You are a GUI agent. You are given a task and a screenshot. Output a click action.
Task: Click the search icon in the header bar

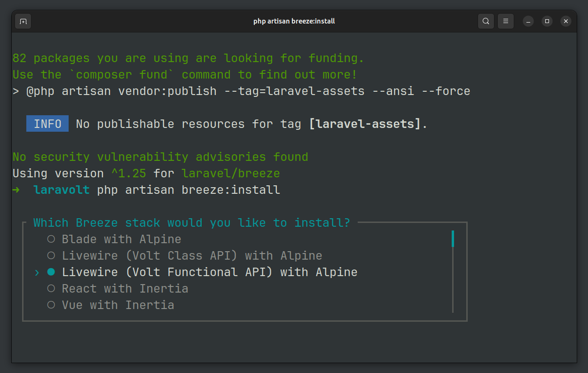[x=486, y=21]
